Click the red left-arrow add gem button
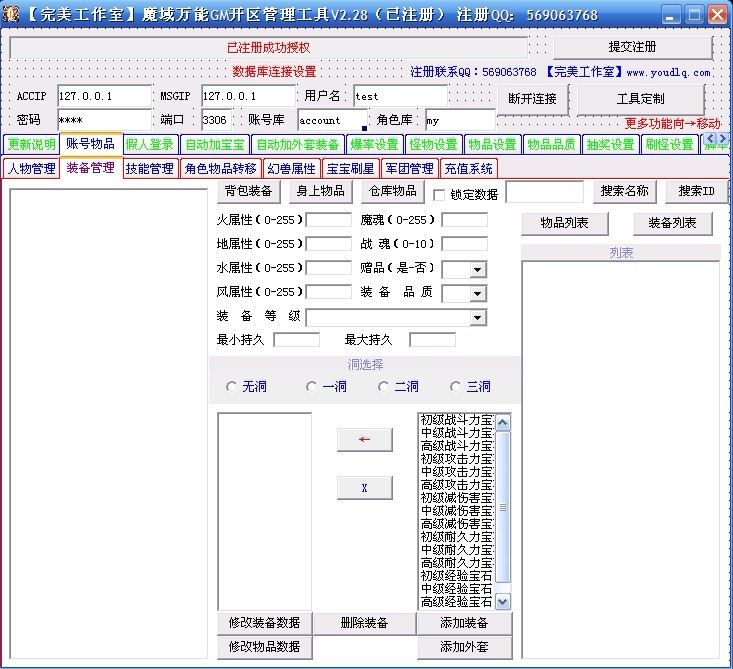The image size is (733, 669). [x=364, y=440]
